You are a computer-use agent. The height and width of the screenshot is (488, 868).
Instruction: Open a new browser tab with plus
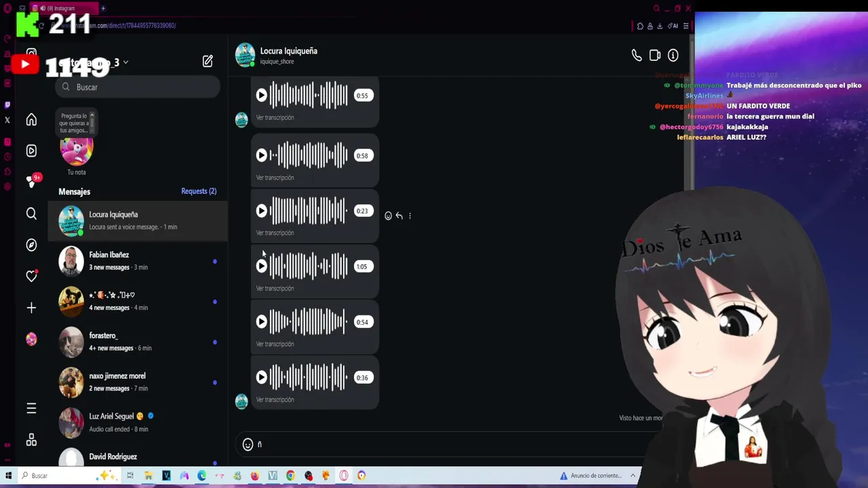tap(103, 8)
